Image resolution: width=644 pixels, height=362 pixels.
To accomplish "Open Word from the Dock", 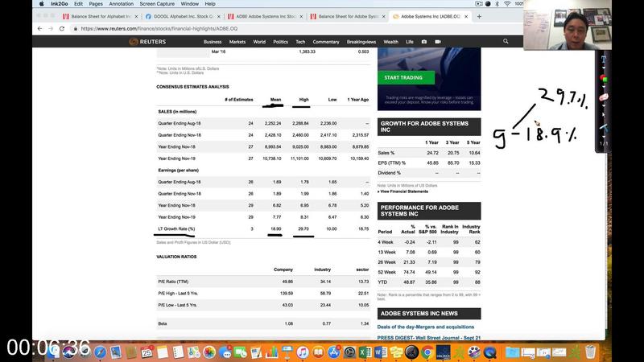I will 380,352.
